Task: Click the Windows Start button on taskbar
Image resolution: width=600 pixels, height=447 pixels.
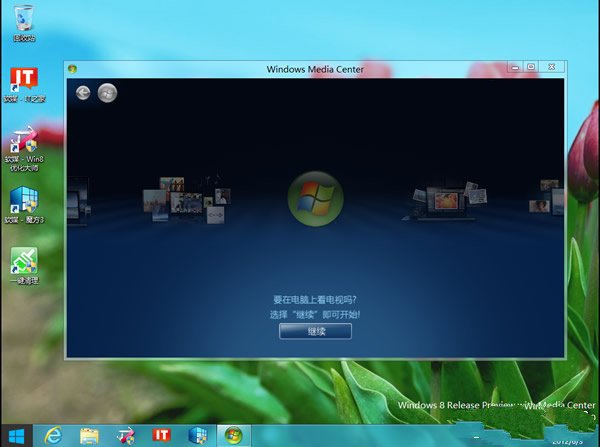Action: coord(16,436)
